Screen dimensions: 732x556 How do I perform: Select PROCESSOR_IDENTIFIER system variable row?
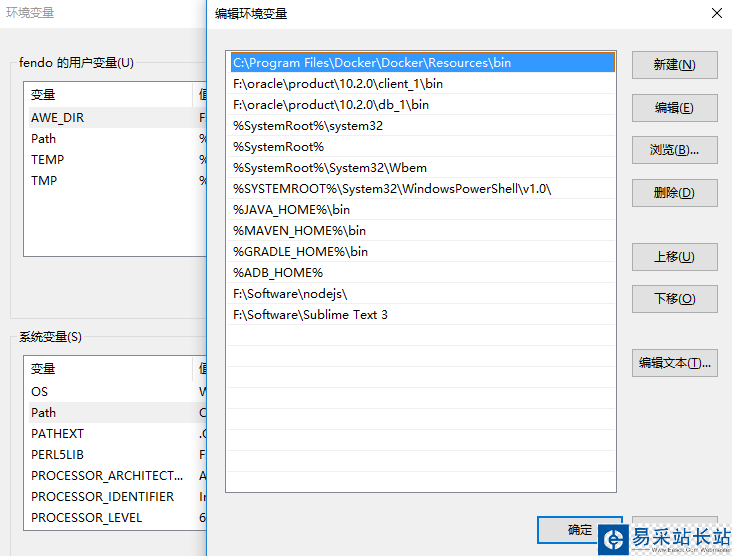pyautogui.click(x=115, y=497)
